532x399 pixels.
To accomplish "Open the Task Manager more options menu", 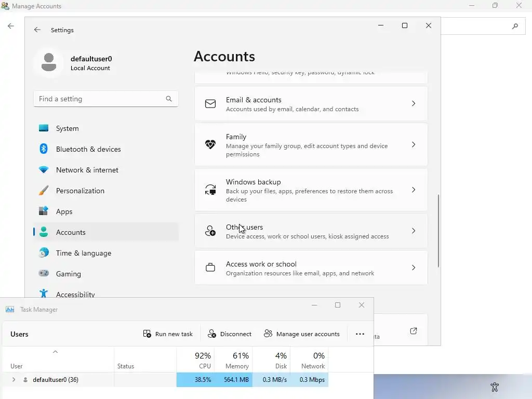I will tap(360, 334).
